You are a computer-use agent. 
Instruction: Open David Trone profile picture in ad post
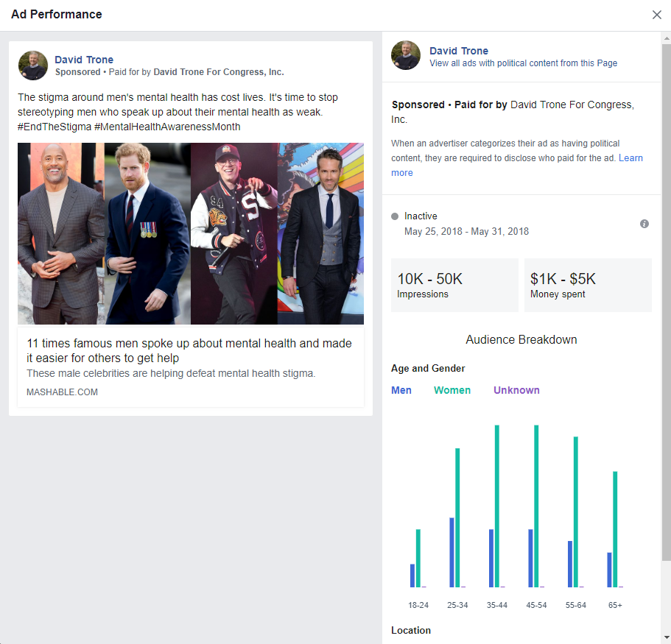[x=33, y=66]
